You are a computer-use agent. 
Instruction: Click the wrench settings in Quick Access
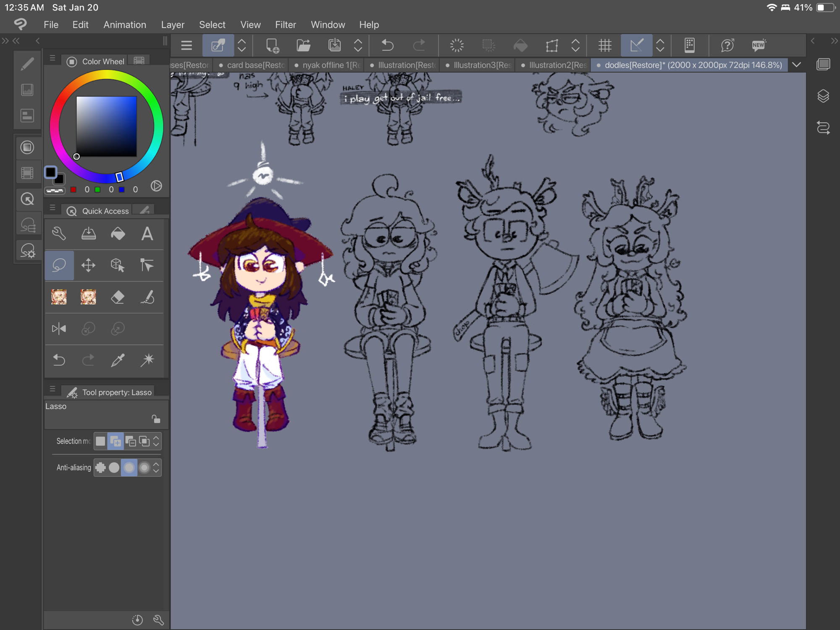coord(59,234)
